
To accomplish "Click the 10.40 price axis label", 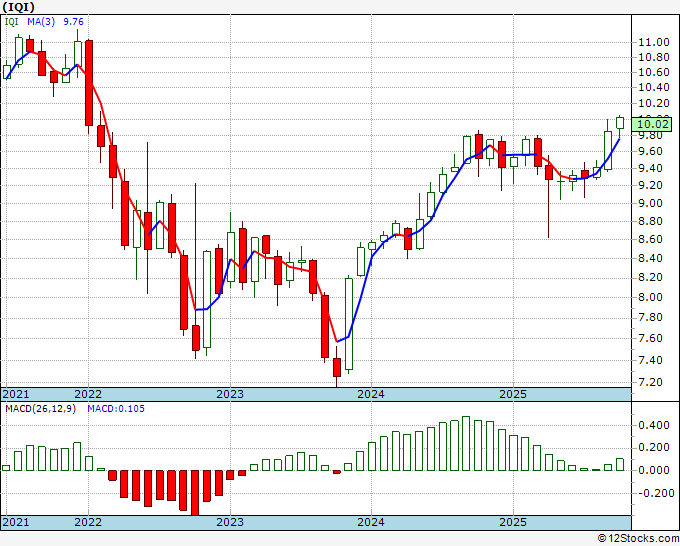I will (x=654, y=87).
